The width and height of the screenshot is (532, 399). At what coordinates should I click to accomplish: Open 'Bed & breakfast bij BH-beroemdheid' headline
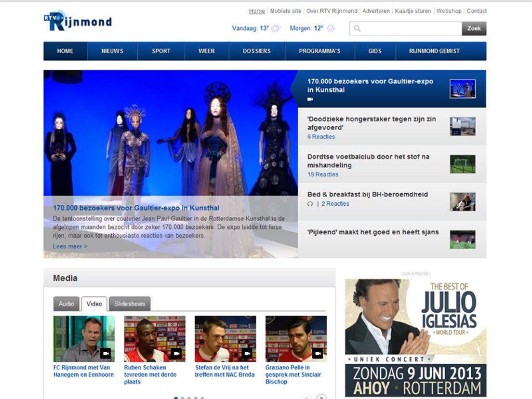(x=368, y=194)
